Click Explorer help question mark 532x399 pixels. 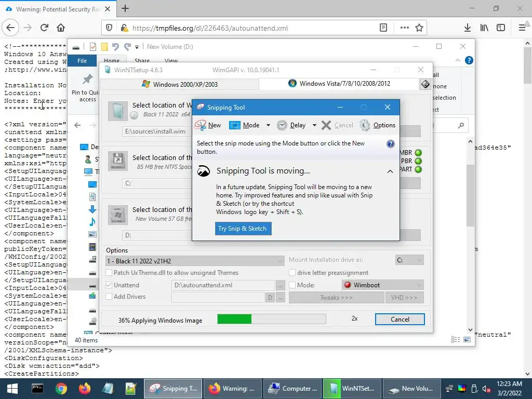tap(469, 60)
